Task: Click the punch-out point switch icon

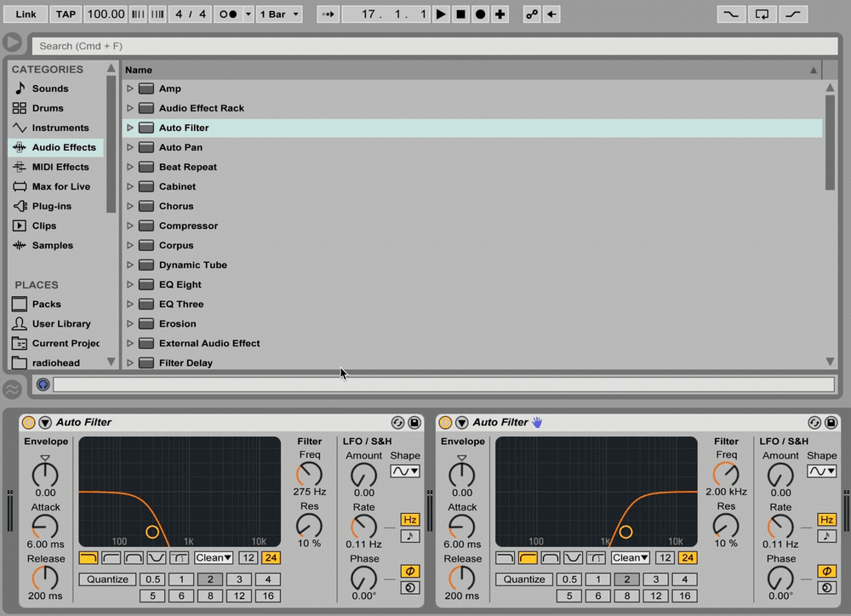Action: coord(793,14)
